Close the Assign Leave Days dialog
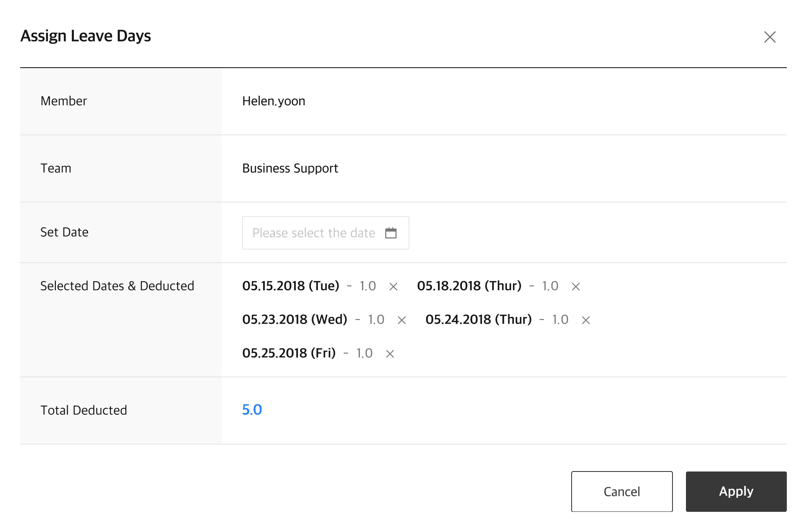Screen dimensions: 807x532 (x=770, y=37)
